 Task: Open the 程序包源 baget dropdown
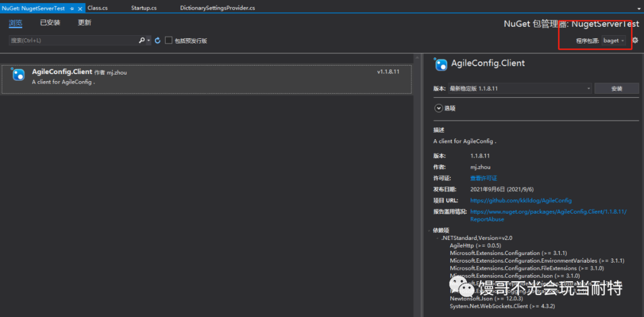tap(614, 40)
